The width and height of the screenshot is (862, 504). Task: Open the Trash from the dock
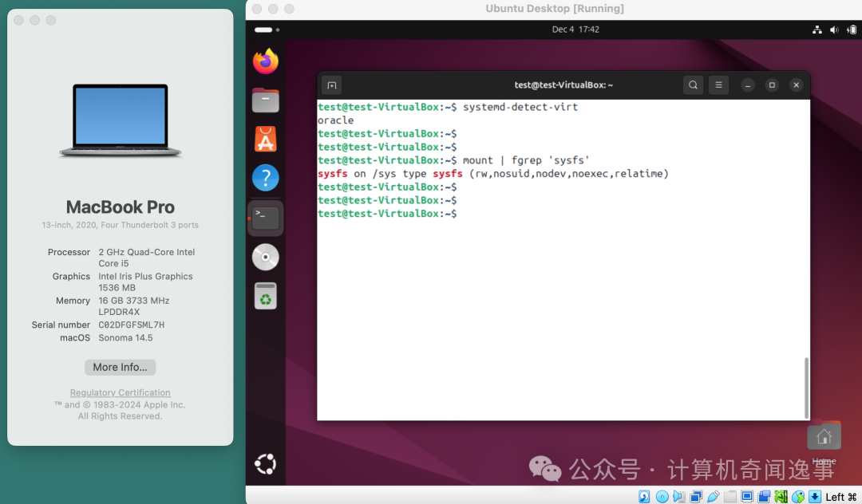(x=265, y=296)
